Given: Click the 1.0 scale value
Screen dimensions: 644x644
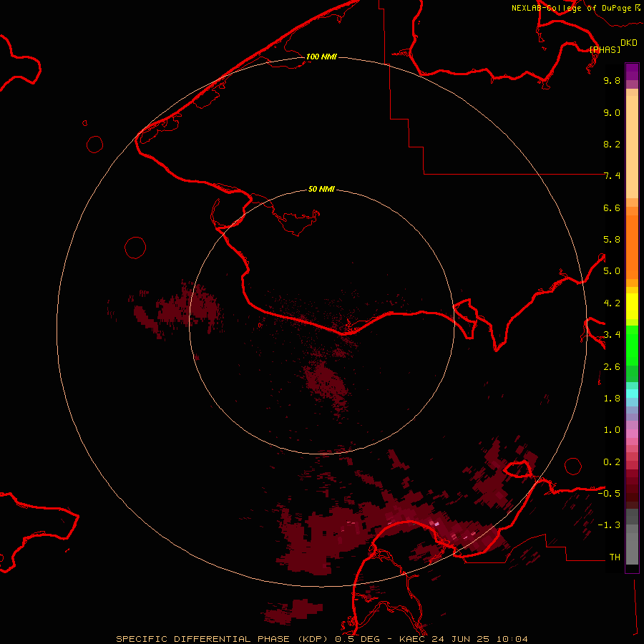Looking at the screenshot, I should pos(612,430).
